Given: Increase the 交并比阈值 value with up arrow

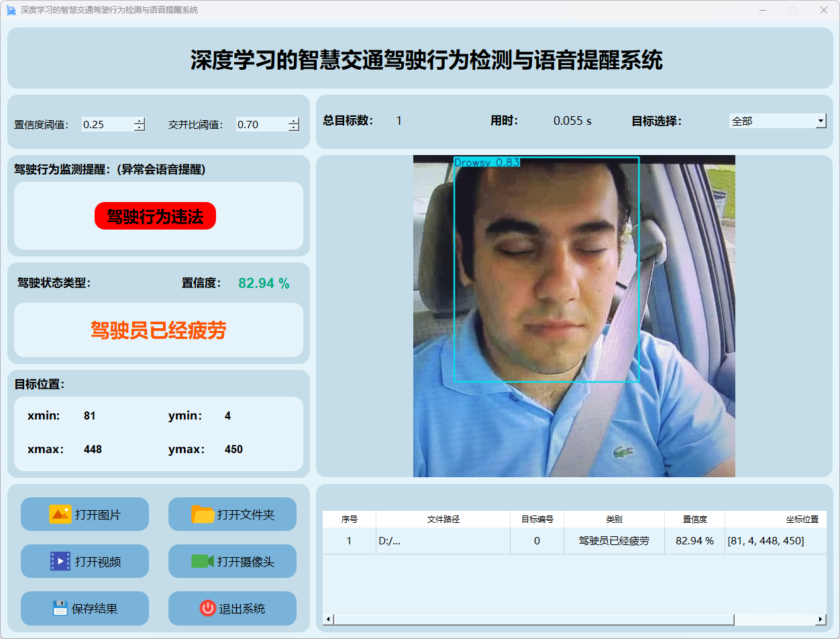Looking at the screenshot, I should (293, 121).
